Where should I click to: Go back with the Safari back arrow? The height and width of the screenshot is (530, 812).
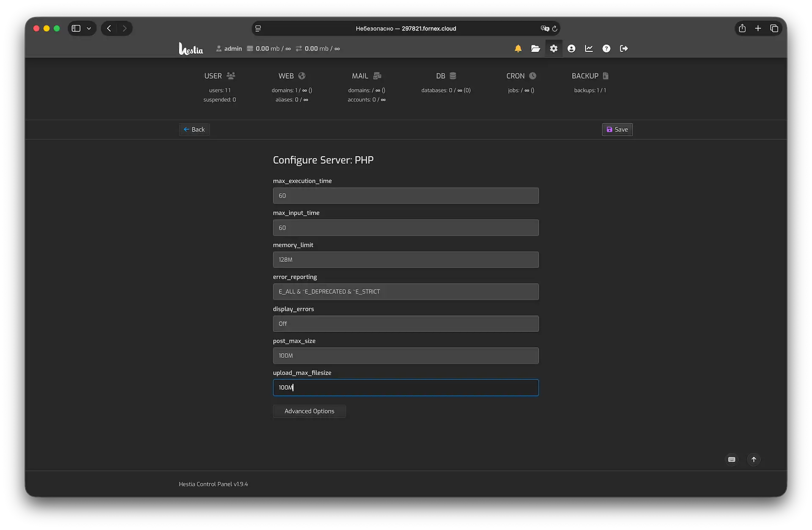[109, 28]
